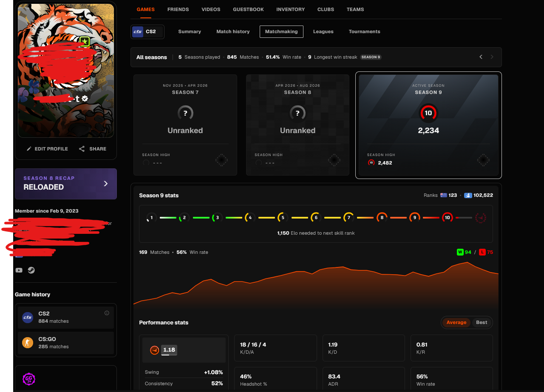Viewport: 544px width, 392px height.
Task: Open the CLUBS tab
Action: point(326,9)
